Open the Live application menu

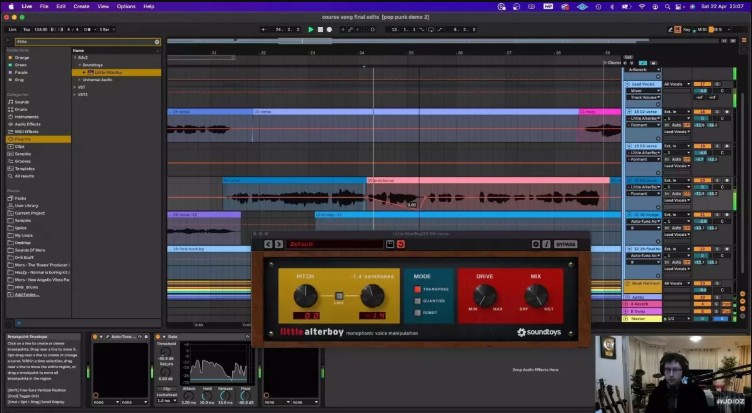point(27,7)
